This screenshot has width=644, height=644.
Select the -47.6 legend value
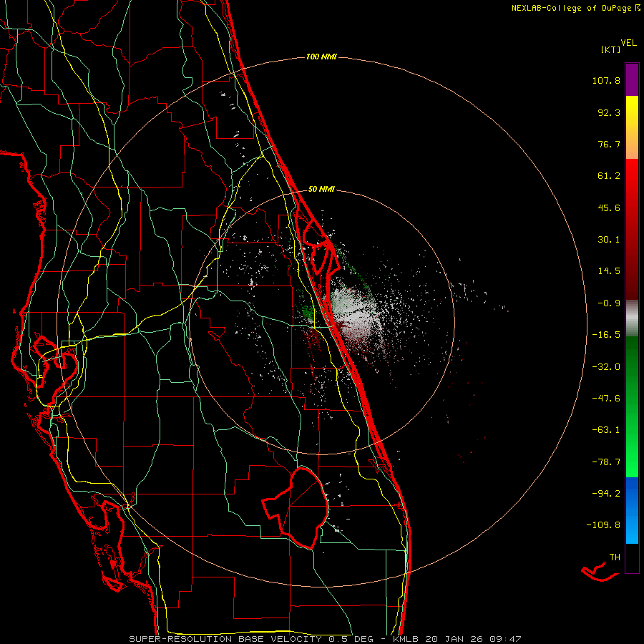pyautogui.click(x=606, y=399)
